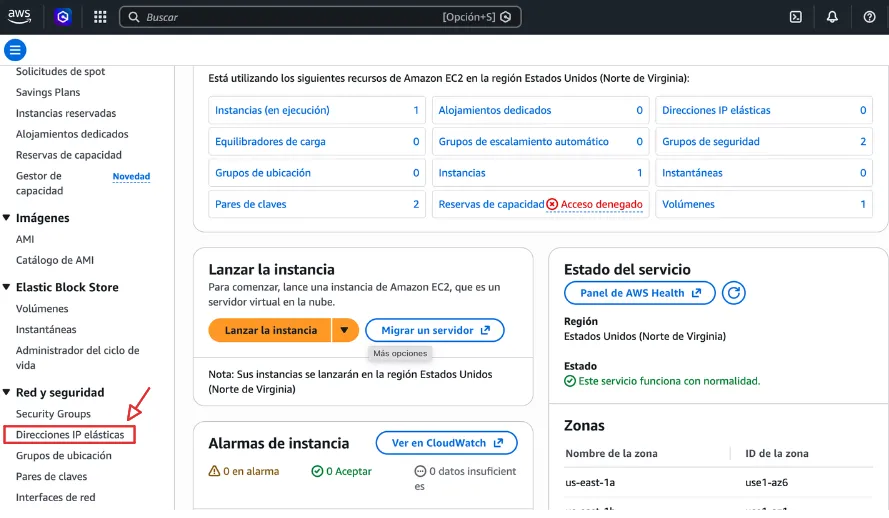
Task: Select Savings Plans in sidebar
Action: pyautogui.click(x=48, y=92)
